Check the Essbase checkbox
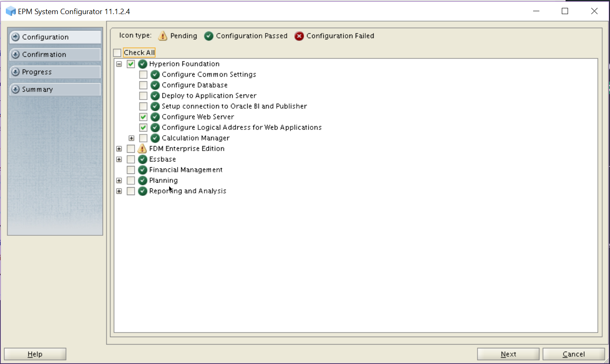610x364 pixels. [131, 159]
